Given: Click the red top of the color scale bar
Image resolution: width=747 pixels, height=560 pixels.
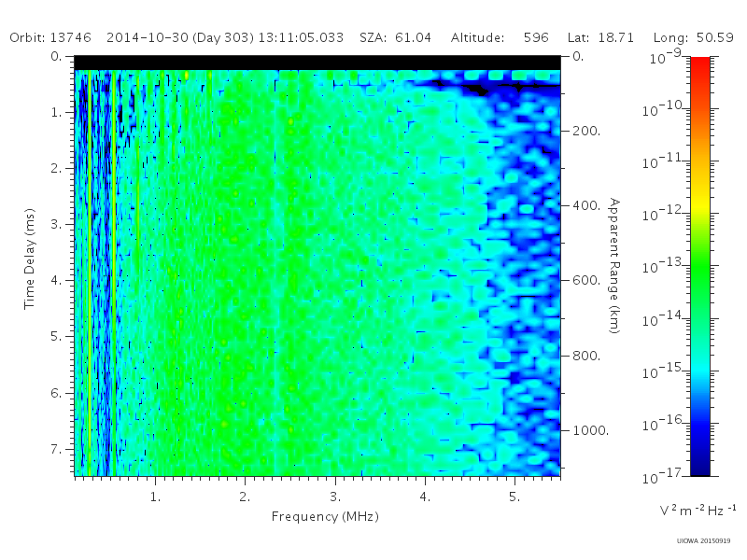Looking at the screenshot, I should [x=699, y=64].
